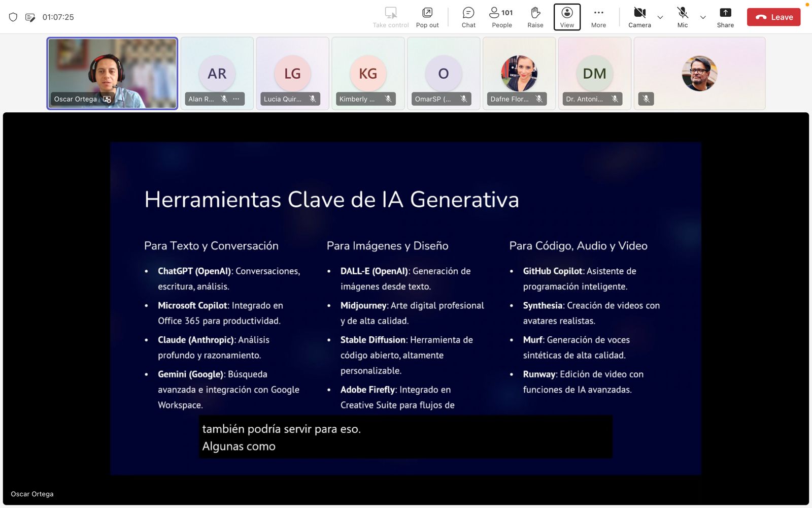
Task: Select Alan R. participant tile
Action: tap(217, 73)
